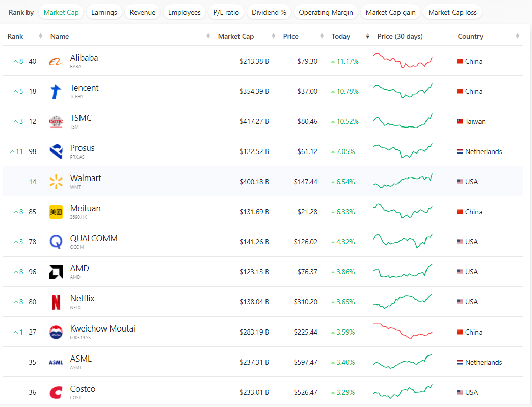Click Kweichow Moutai's 30-day price chart

tap(403, 331)
